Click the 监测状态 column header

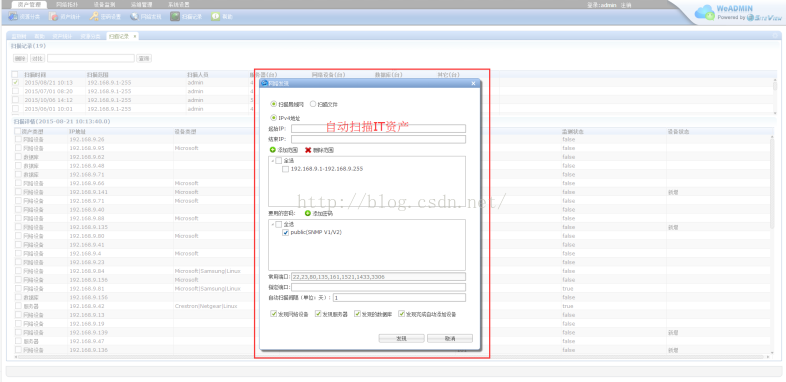coord(573,131)
